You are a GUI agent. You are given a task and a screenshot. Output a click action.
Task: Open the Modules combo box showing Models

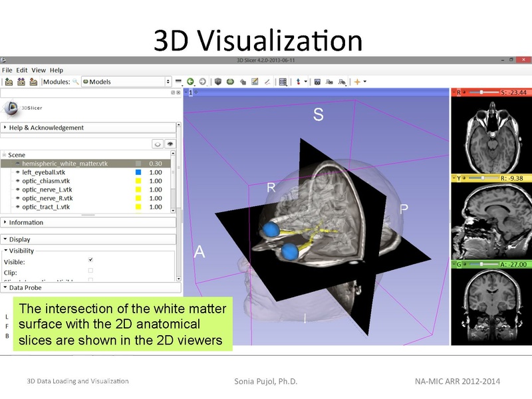(x=126, y=82)
